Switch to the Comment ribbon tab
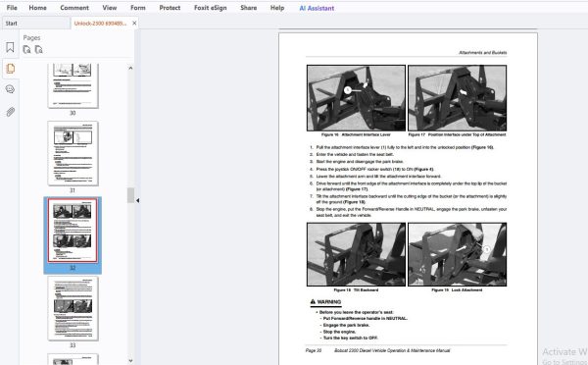Screen dimensions: 588x365 pyautogui.click(x=74, y=8)
